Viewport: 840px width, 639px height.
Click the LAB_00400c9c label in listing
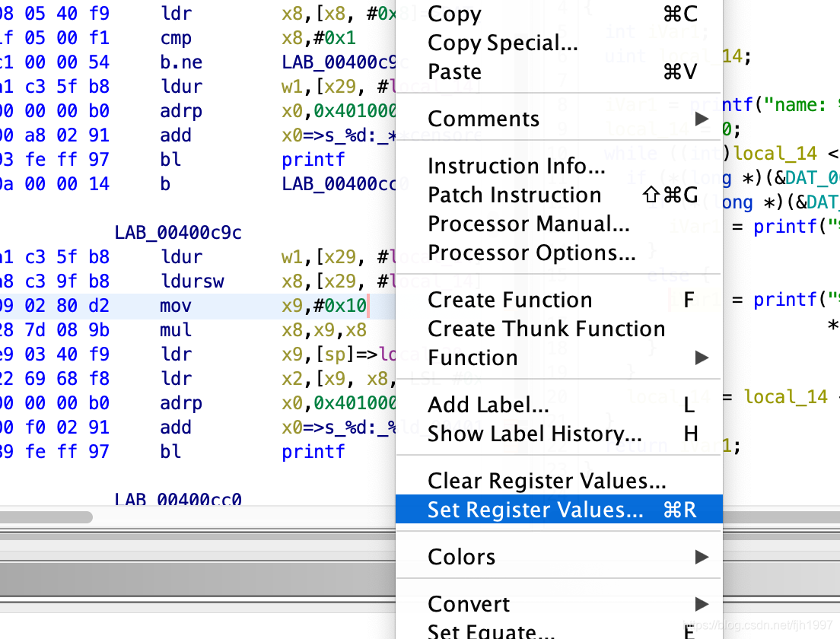click(x=178, y=233)
